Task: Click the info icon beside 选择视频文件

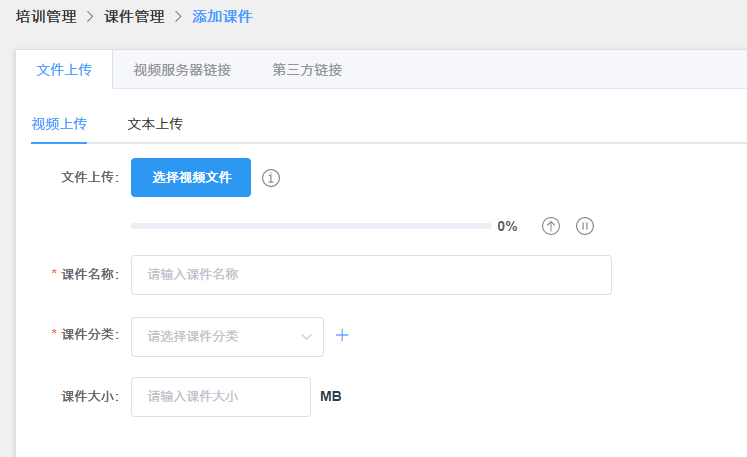Action: 271,178
